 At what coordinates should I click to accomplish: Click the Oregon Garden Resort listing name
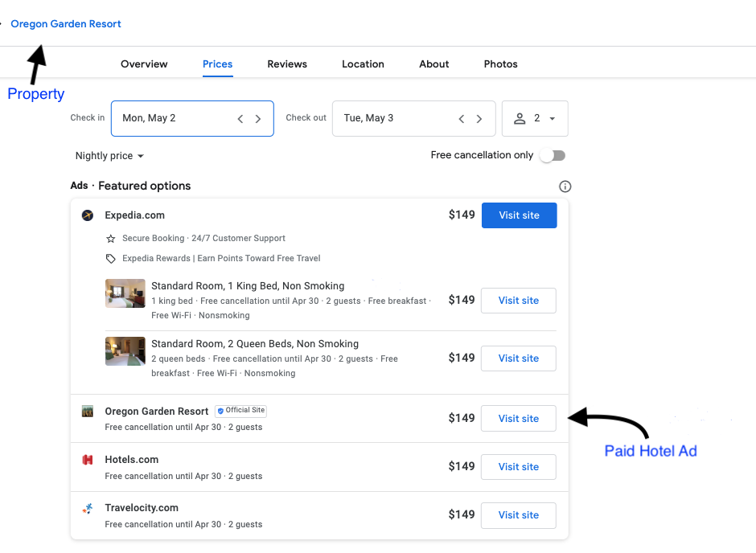click(157, 412)
